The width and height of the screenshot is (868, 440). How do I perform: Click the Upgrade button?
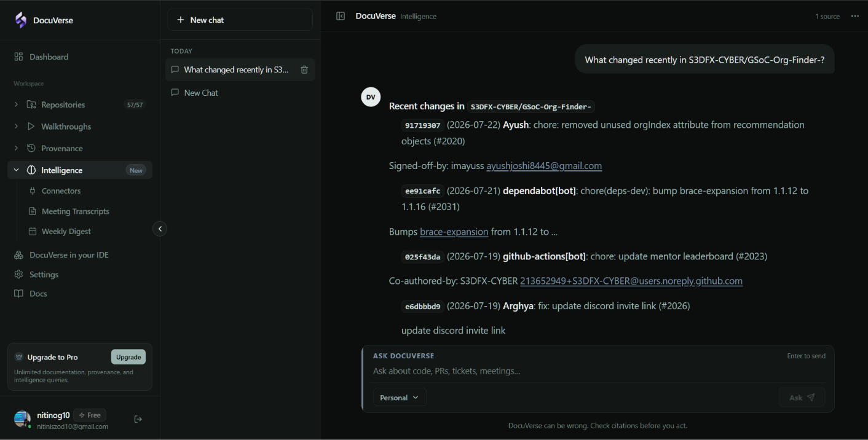[128, 357]
